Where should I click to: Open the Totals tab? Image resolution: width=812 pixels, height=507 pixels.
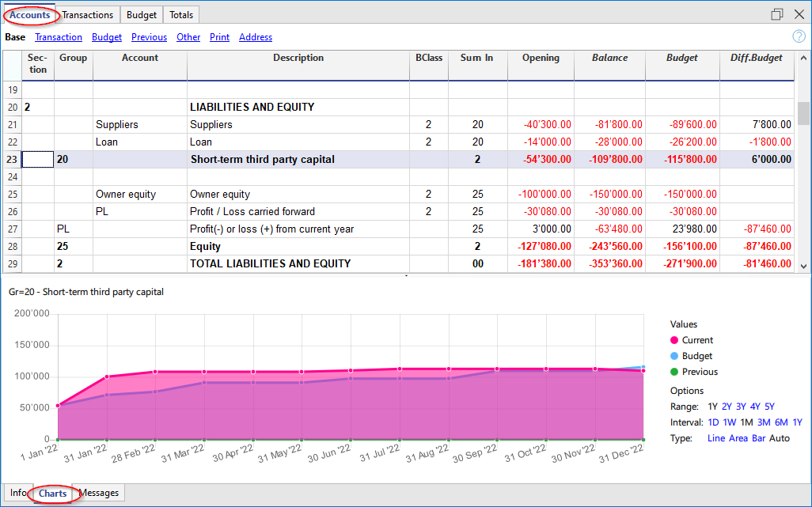[181, 15]
